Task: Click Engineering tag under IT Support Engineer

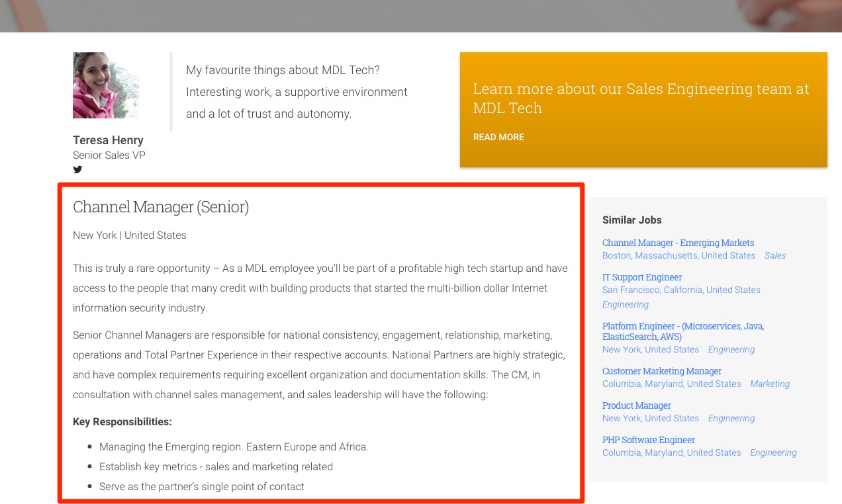Action: point(625,304)
